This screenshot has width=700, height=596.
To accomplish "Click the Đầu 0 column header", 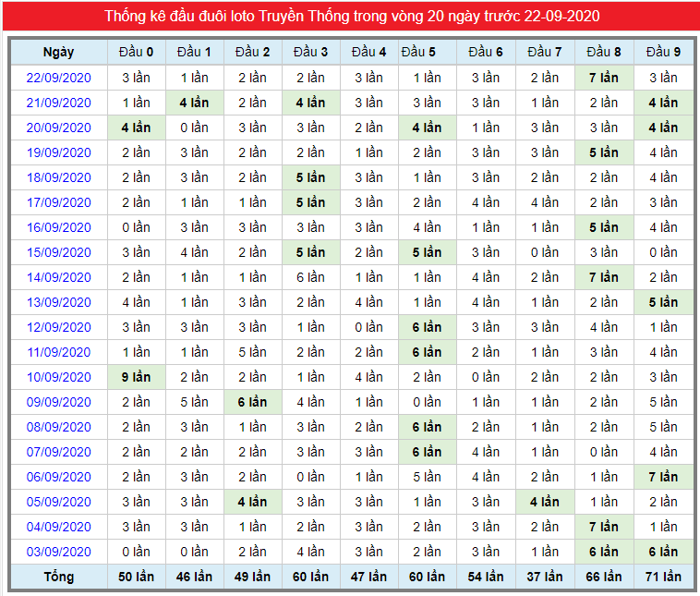I will coord(136,53).
